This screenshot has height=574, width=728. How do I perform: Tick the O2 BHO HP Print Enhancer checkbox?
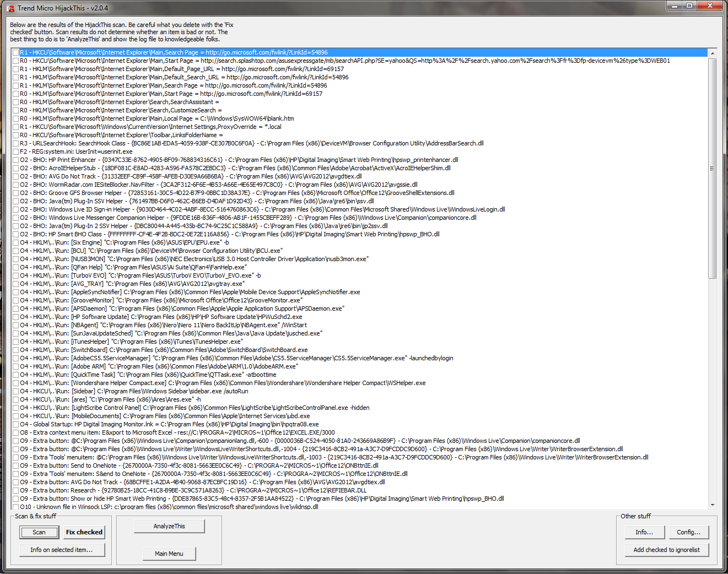(x=16, y=160)
